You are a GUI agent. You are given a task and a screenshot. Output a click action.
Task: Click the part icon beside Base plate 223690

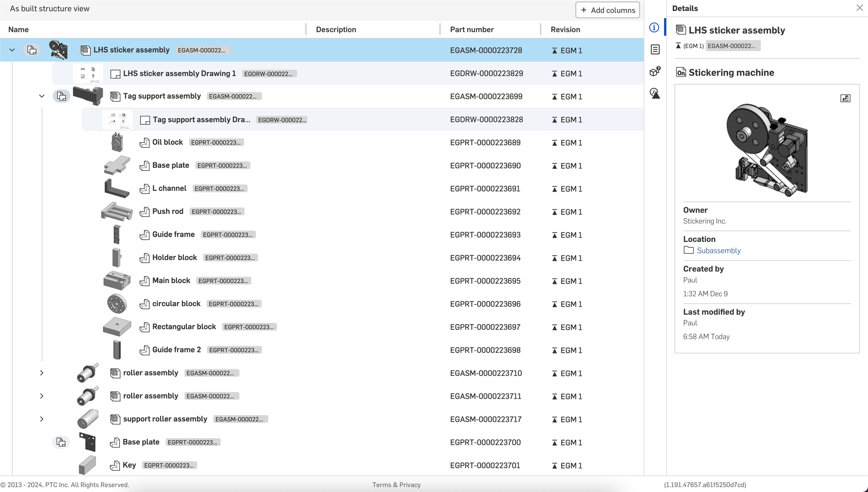145,165
